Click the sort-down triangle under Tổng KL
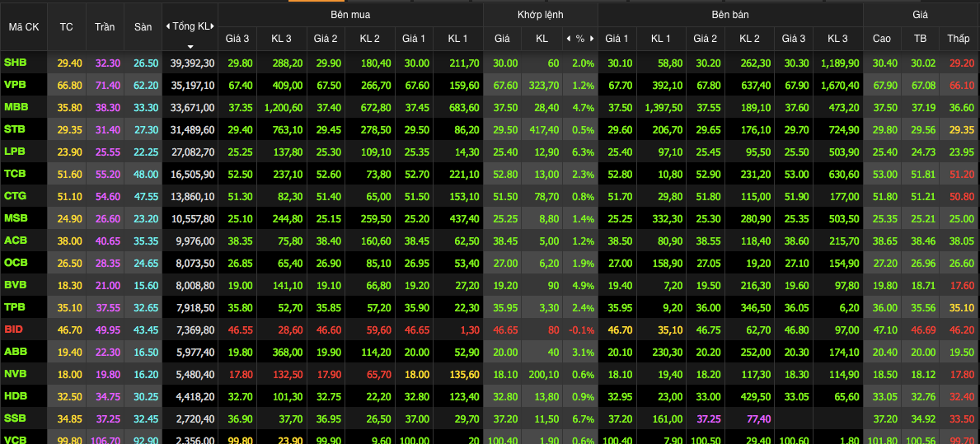This screenshot has height=444, width=980. pos(190,46)
